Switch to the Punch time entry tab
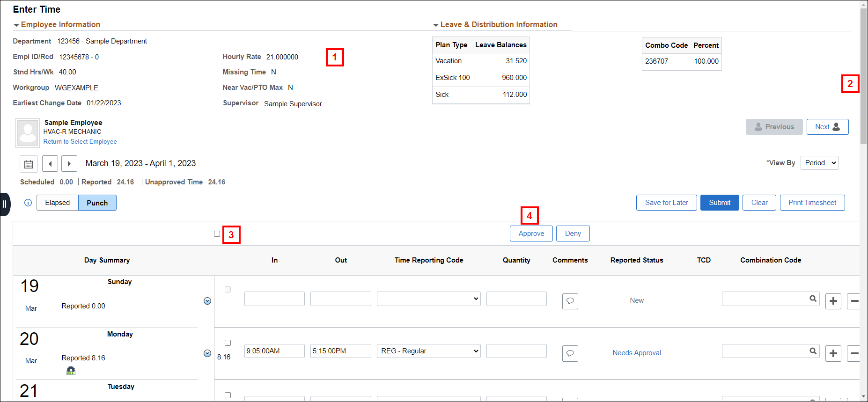 97,203
